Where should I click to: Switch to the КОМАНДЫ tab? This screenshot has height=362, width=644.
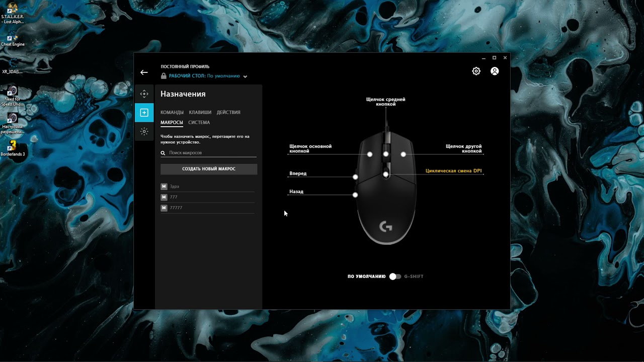click(x=172, y=113)
